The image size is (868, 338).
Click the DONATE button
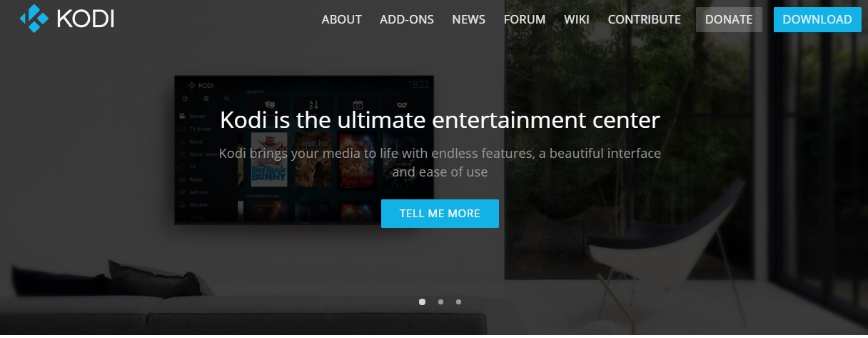tap(729, 19)
